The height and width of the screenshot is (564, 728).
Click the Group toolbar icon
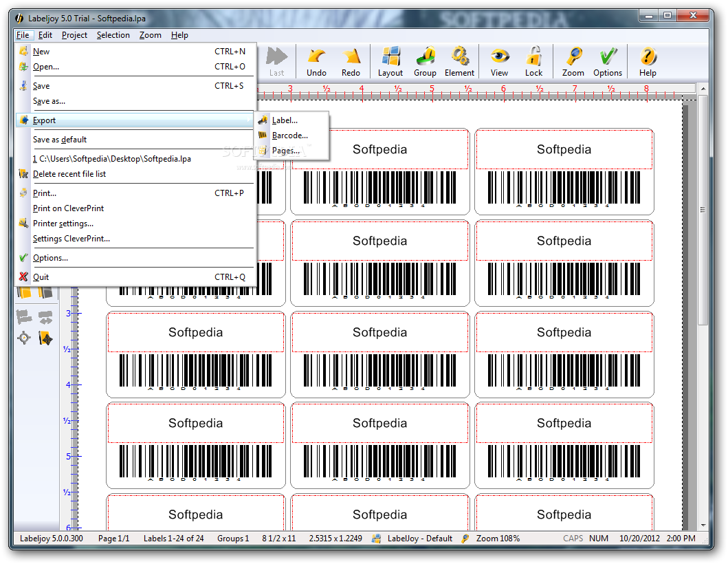[425, 61]
